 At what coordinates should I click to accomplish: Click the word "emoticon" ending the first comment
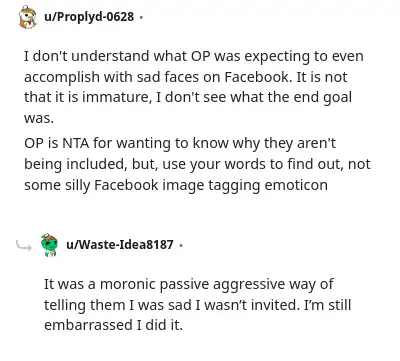[x=296, y=185]
